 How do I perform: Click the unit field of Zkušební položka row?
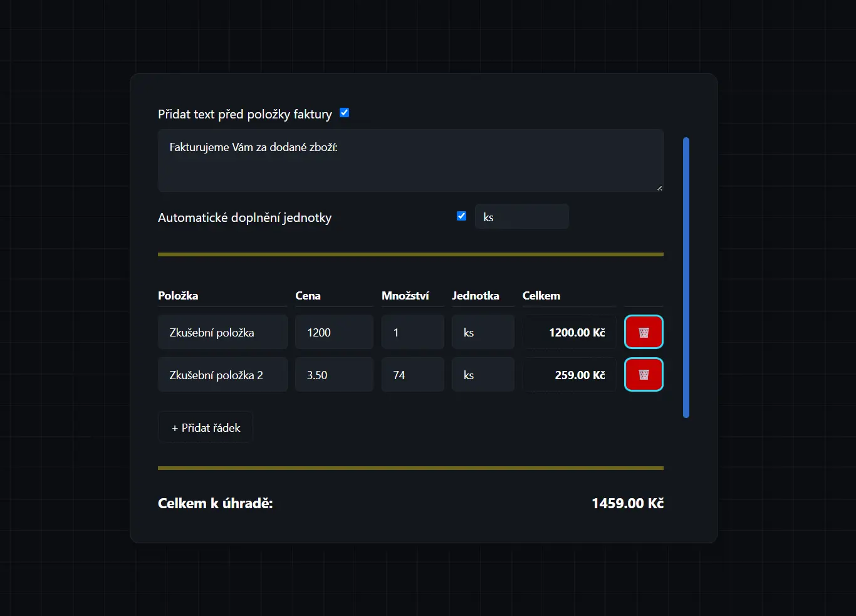click(x=483, y=332)
